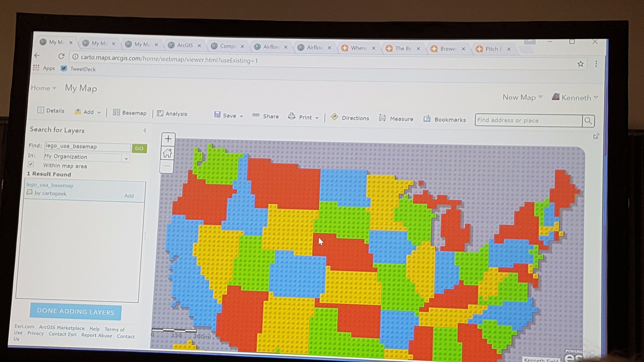Close the ArcGIS tab
Screen dimensions: 644x362
click(199, 45)
